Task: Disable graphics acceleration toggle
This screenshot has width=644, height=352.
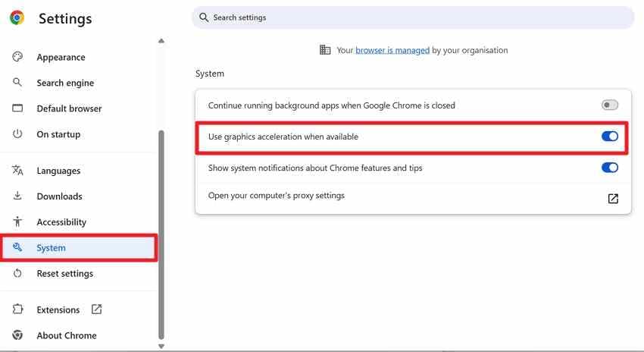Action: (x=609, y=136)
